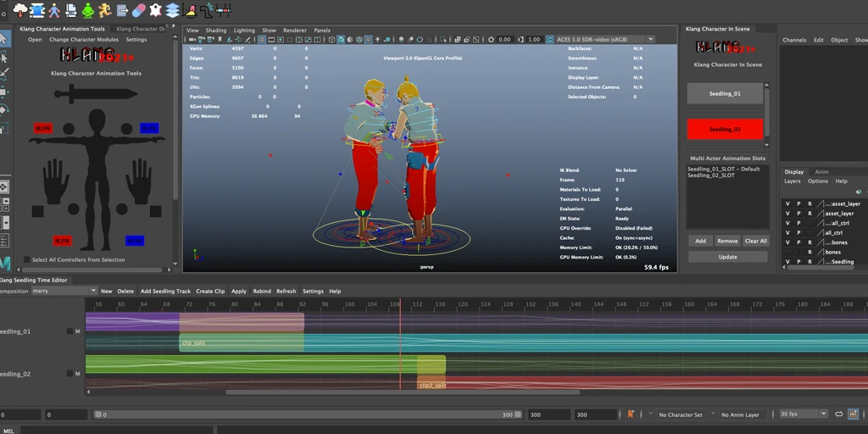The width and height of the screenshot is (868, 434).
Task: Click the stacked blue layers shelf icon
Action: pos(173,9)
